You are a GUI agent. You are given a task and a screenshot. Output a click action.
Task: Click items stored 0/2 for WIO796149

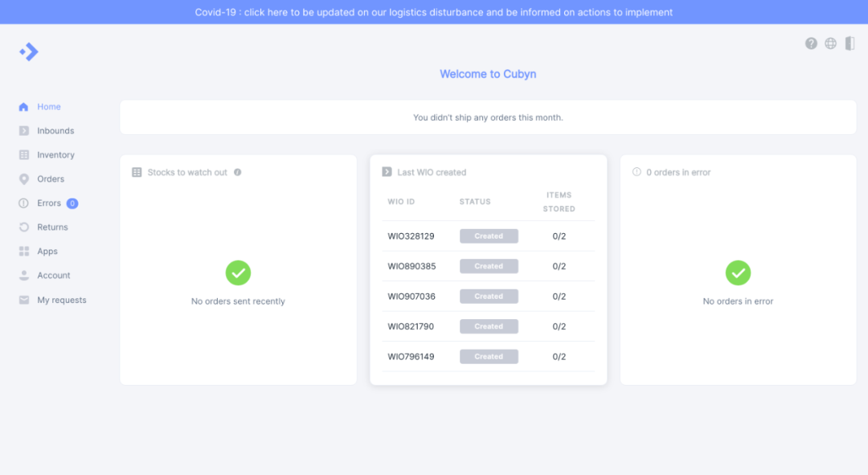559,357
